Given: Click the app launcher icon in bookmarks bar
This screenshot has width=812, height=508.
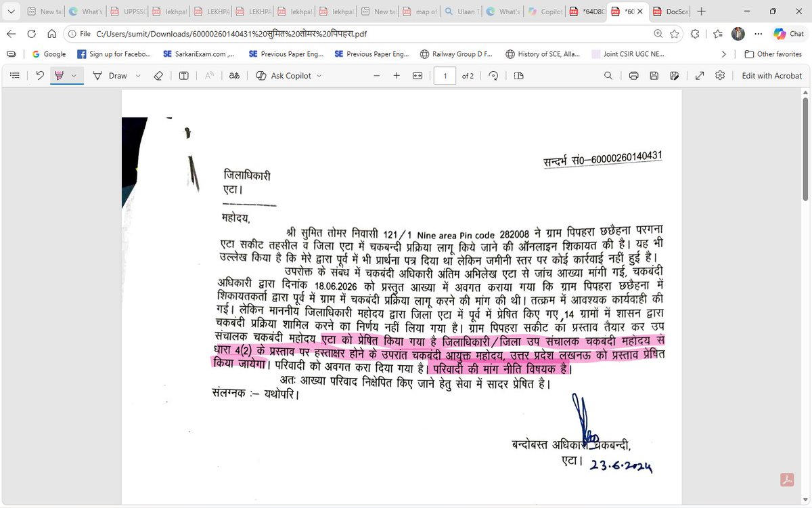Looking at the screenshot, I should (x=12, y=54).
